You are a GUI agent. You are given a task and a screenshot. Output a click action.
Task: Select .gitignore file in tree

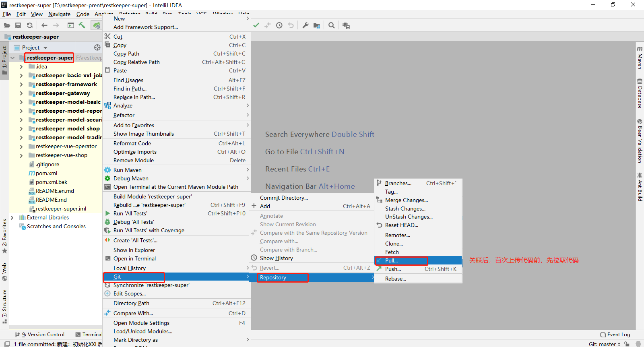click(47, 164)
